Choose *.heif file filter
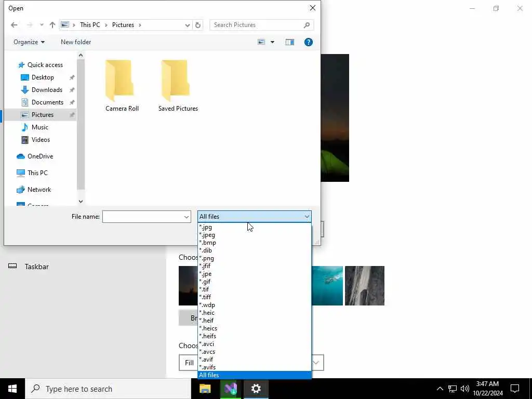 point(254,321)
